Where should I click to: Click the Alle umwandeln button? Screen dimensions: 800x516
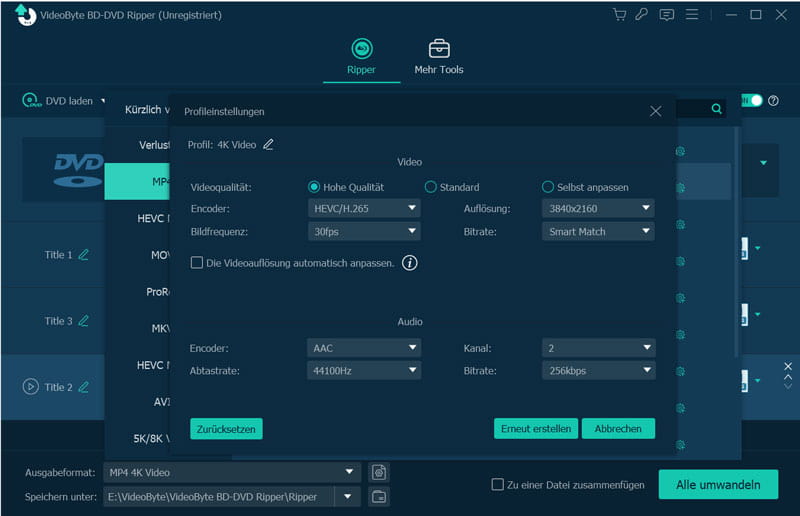[718, 484]
